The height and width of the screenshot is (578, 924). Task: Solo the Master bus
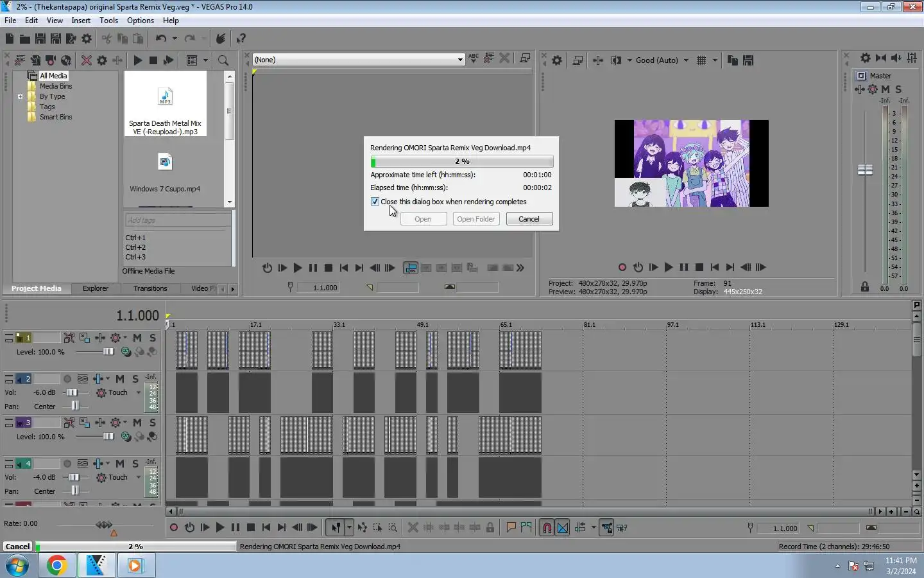[x=898, y=89]
